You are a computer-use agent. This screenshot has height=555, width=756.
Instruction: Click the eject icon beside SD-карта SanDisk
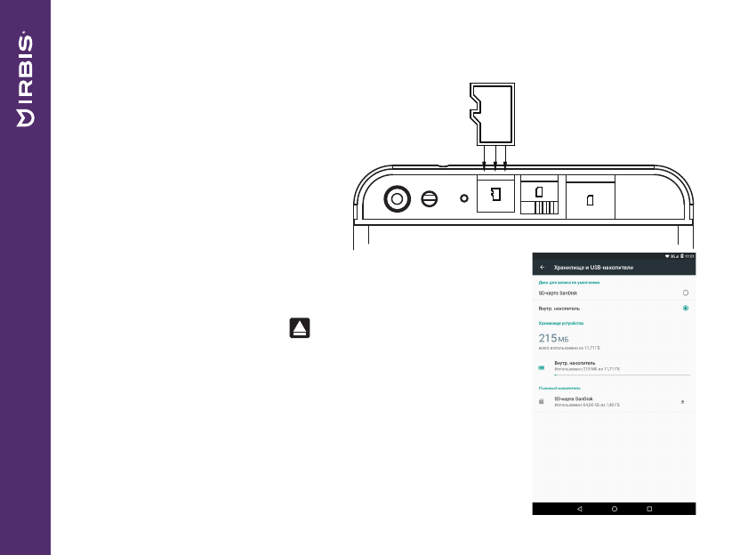(x=683, y=402)
